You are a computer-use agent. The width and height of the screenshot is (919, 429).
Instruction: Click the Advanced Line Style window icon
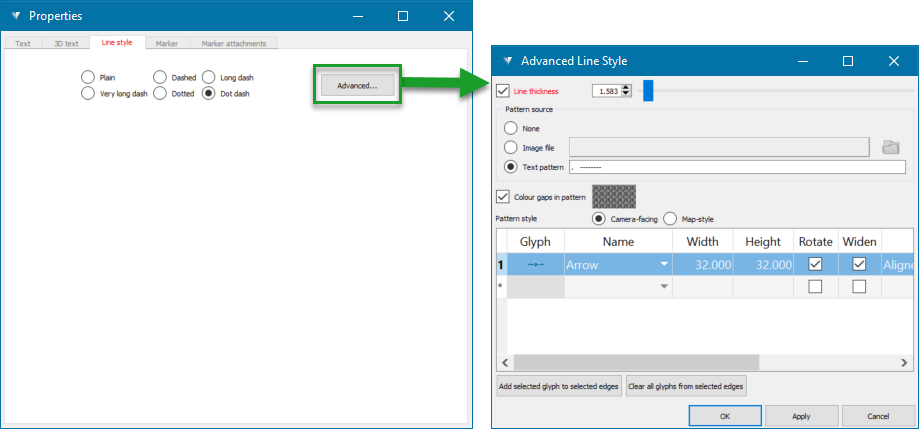(507, 61)
